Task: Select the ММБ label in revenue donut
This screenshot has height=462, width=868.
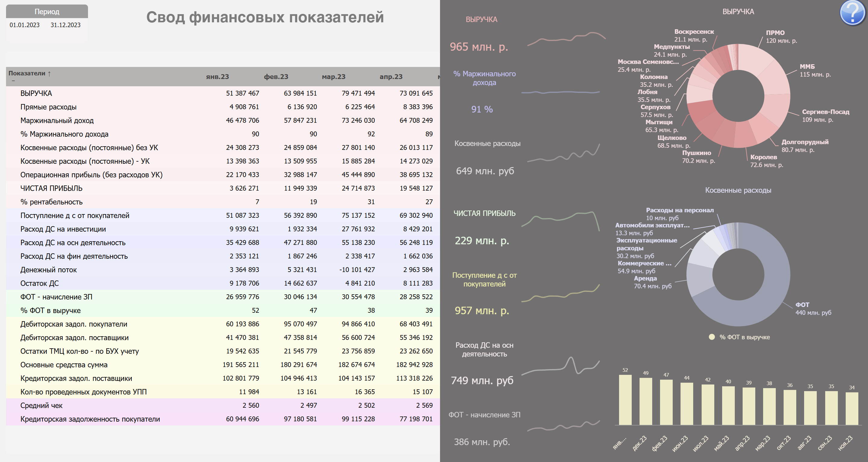Action: pos(815,70)
